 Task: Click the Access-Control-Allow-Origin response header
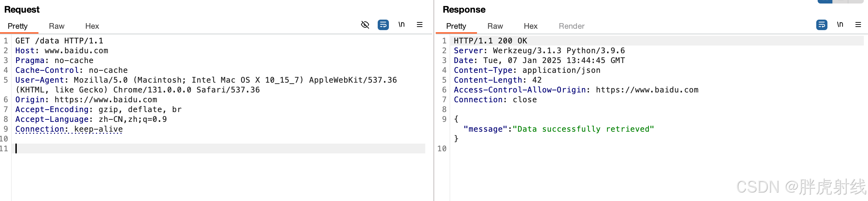tap(576, 90)
